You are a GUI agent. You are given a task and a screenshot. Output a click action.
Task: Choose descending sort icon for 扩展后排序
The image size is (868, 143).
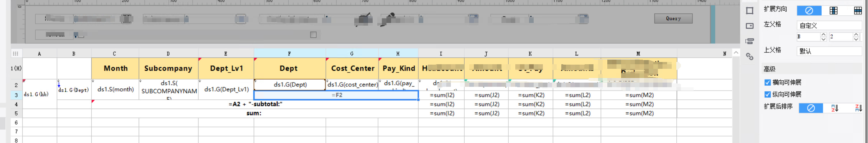pos(858,108)
